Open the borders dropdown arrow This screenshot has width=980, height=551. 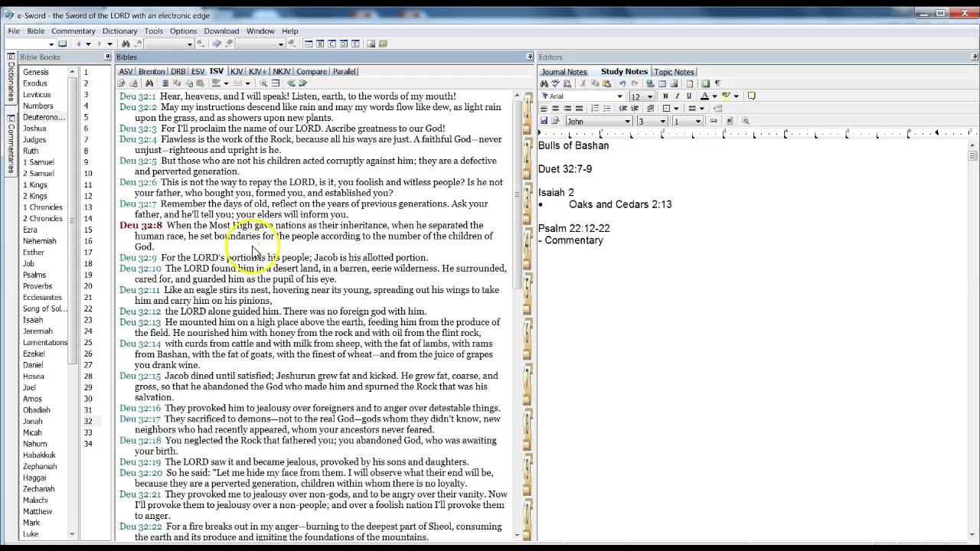click(x=676, y=108)
